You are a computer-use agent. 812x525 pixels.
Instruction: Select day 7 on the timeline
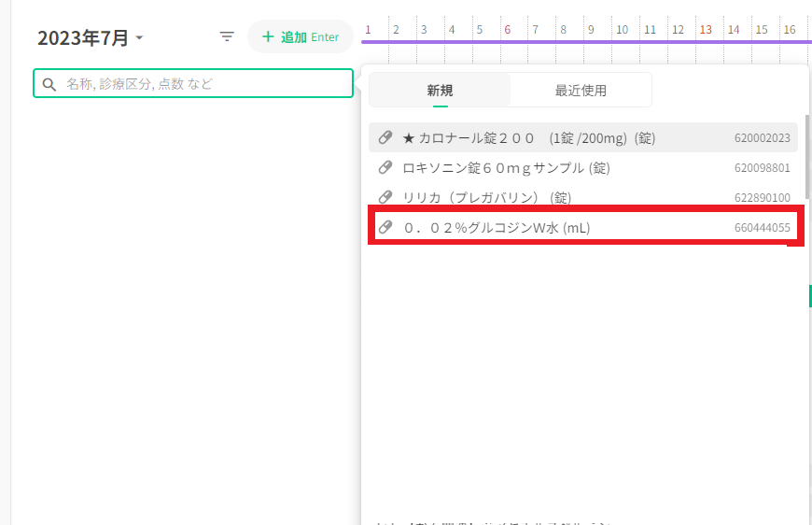coord(536,30)
